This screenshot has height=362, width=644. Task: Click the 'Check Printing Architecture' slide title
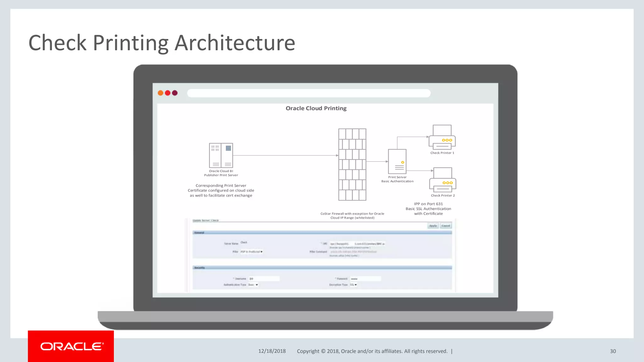162,43
